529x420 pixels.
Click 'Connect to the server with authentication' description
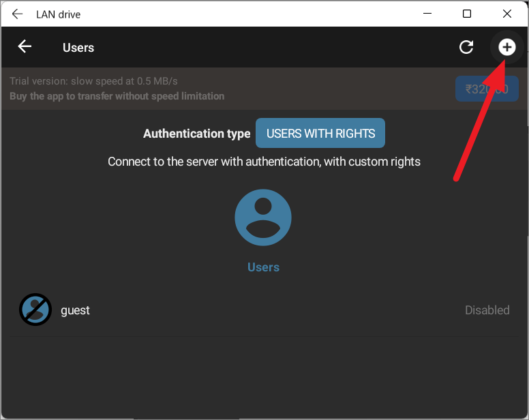(264, 162)
